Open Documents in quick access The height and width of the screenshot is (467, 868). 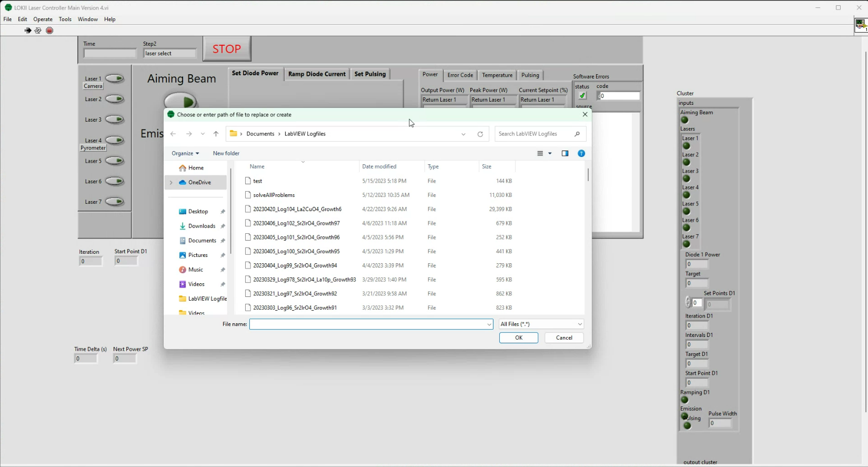[203, 241]
